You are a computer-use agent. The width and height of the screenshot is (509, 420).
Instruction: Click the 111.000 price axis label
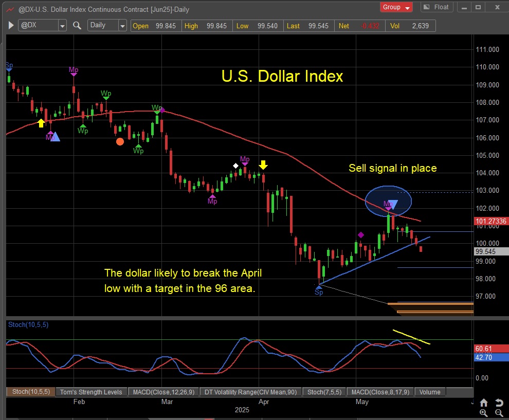pyautogui.click(x=487, y=49)
